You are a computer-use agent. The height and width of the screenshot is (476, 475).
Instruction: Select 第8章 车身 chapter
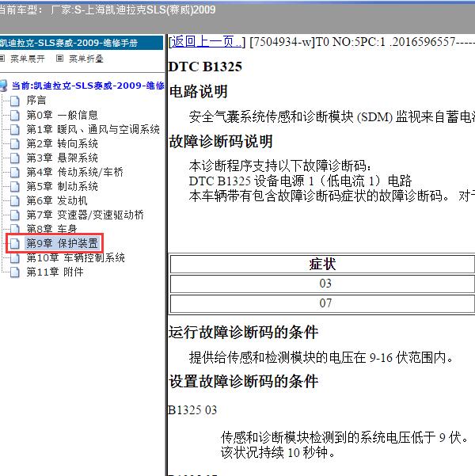(x=51, y=228)
